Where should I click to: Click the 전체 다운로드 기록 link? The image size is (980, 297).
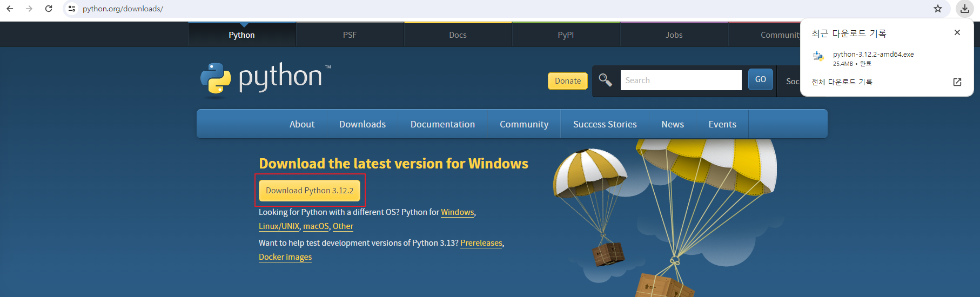(x=842, y=82)
